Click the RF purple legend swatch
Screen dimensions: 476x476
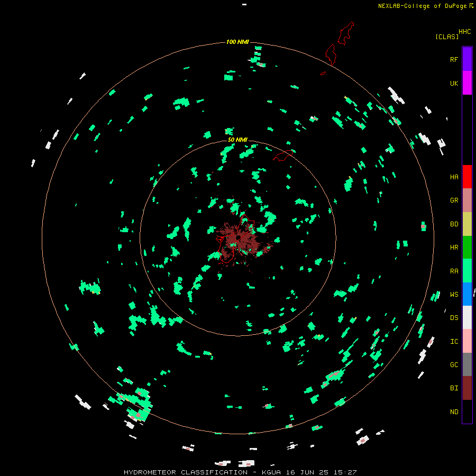[467, 59]
